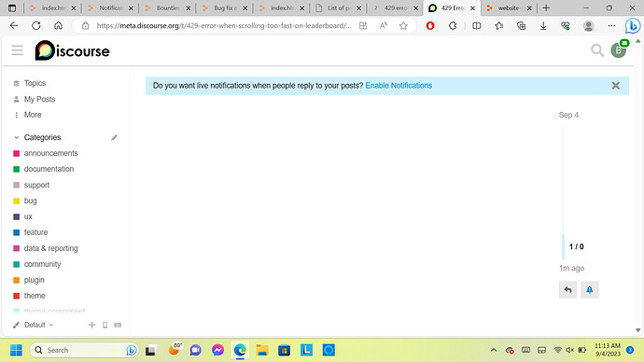
Task: Open the red Opera-style extension icon
Action: pos(430,25)
